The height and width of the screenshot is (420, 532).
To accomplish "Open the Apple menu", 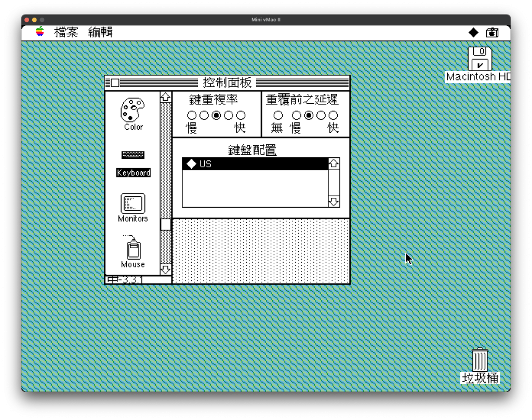I will [x=40, y=32].
